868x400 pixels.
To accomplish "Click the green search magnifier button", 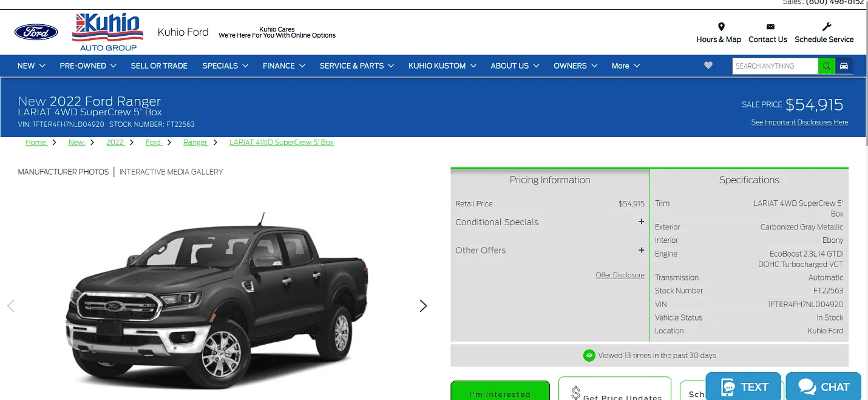I will [x=827, y=66].
